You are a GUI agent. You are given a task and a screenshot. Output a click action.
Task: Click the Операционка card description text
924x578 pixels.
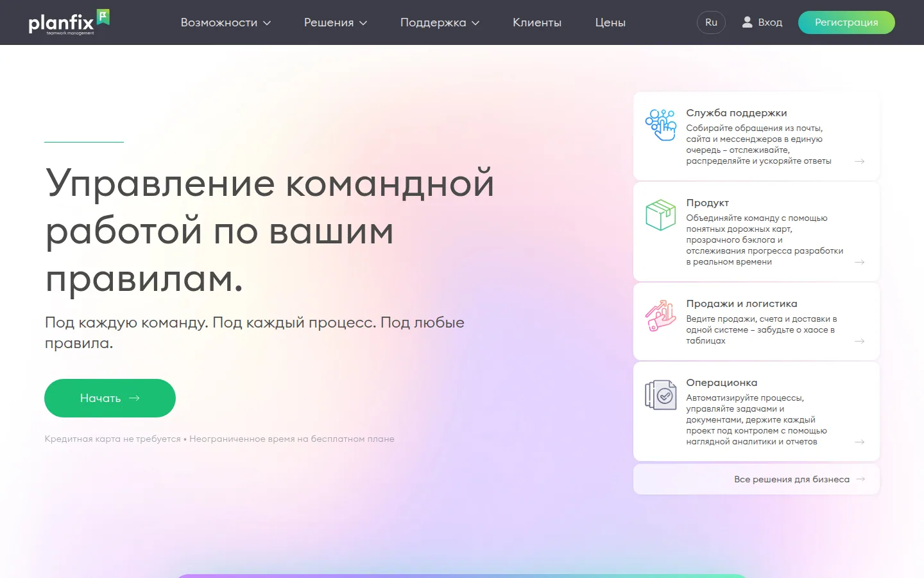[x=757, y=420]
